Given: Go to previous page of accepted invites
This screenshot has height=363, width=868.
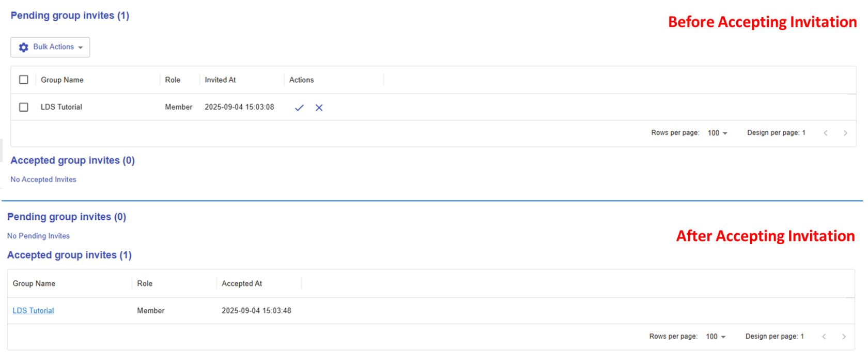Looking at the screenshot, I should (824, 337).
